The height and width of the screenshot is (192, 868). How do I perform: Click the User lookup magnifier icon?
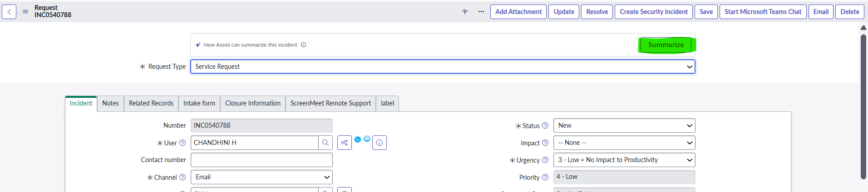point(325,143)
